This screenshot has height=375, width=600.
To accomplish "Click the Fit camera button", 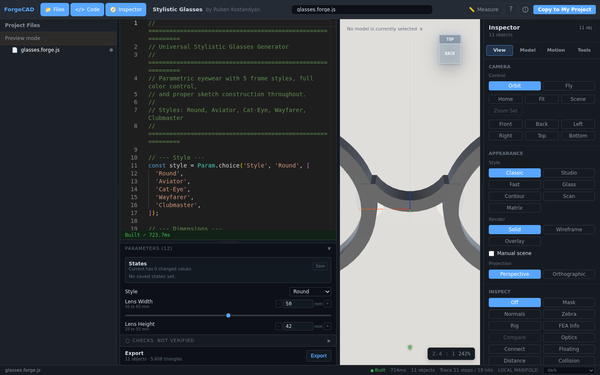I will click(542, 99).
